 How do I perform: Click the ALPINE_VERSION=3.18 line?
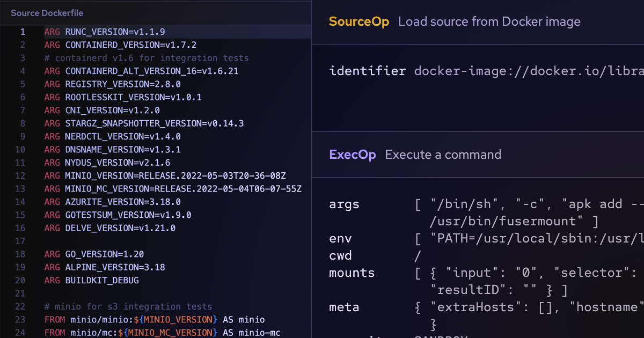coord(104,267)
